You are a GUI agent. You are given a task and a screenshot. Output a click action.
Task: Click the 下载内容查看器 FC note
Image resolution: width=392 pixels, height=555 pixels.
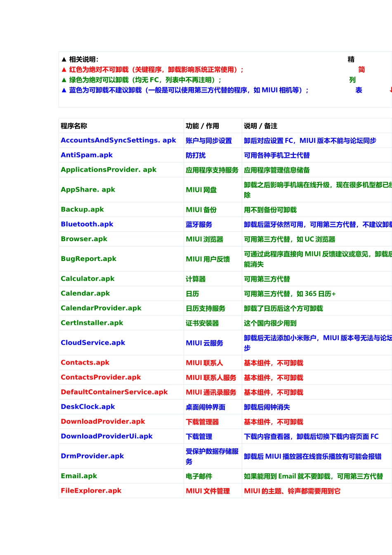(311, 436)
